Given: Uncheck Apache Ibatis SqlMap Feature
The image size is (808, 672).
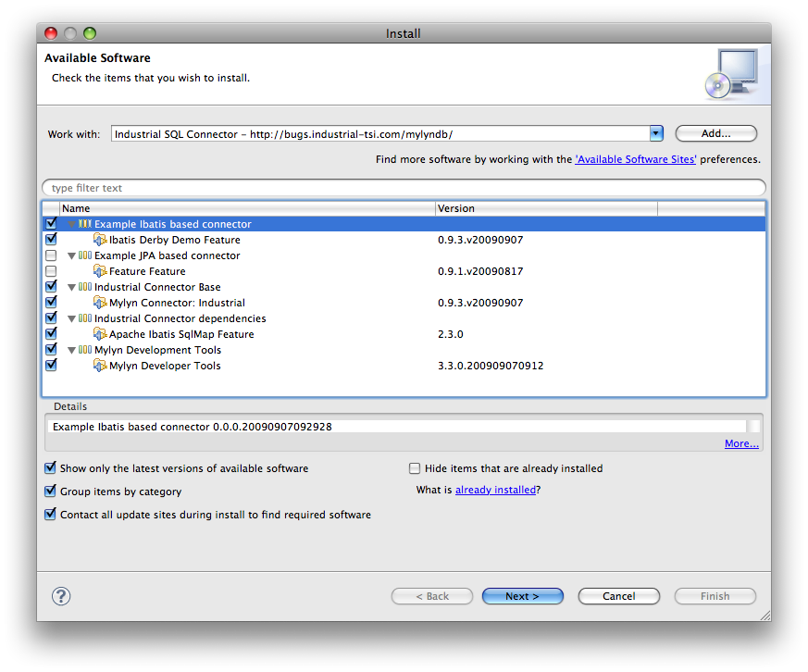Looking at the screenshot, I should click(x=51, y=334).
